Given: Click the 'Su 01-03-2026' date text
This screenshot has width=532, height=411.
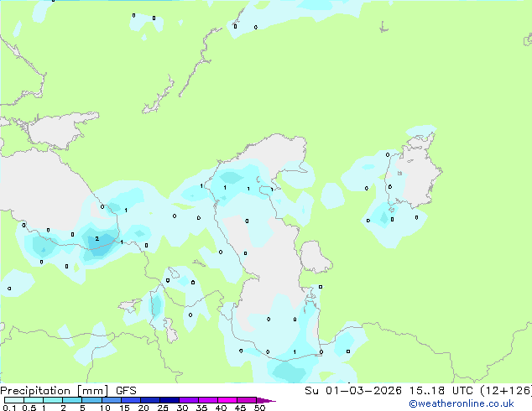Looking at the screenshot, I should click(353, 391).
